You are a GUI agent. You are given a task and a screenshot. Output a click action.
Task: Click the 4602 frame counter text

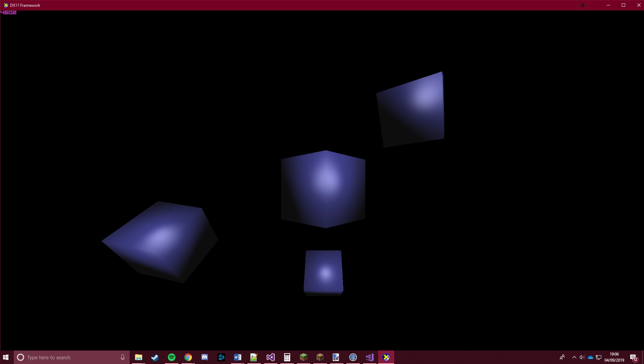click(x=8, y=12)
